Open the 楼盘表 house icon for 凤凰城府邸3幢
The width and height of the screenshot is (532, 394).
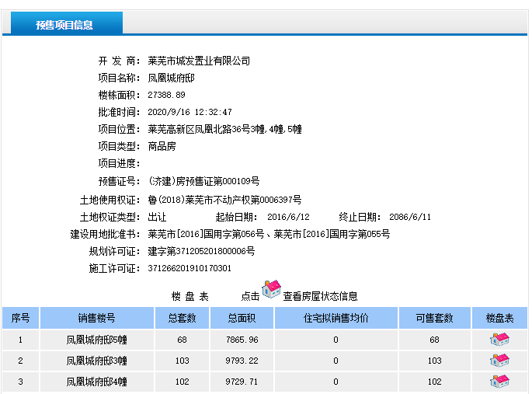499,361
